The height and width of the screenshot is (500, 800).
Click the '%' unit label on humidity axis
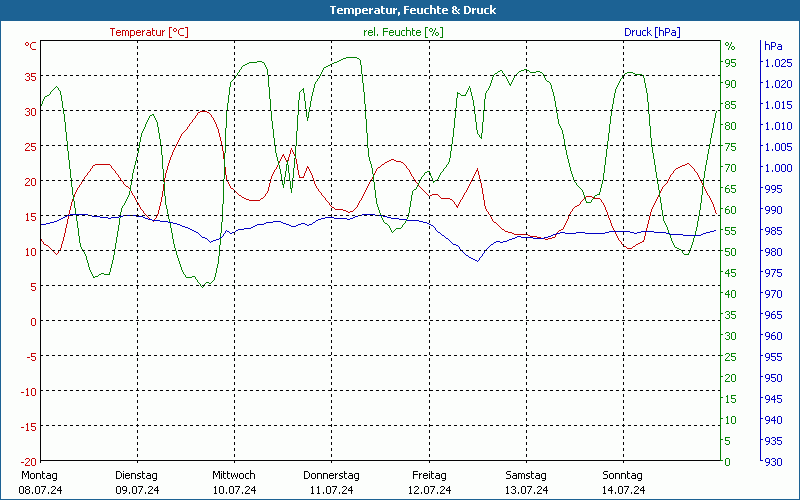[x=730, y=46]
